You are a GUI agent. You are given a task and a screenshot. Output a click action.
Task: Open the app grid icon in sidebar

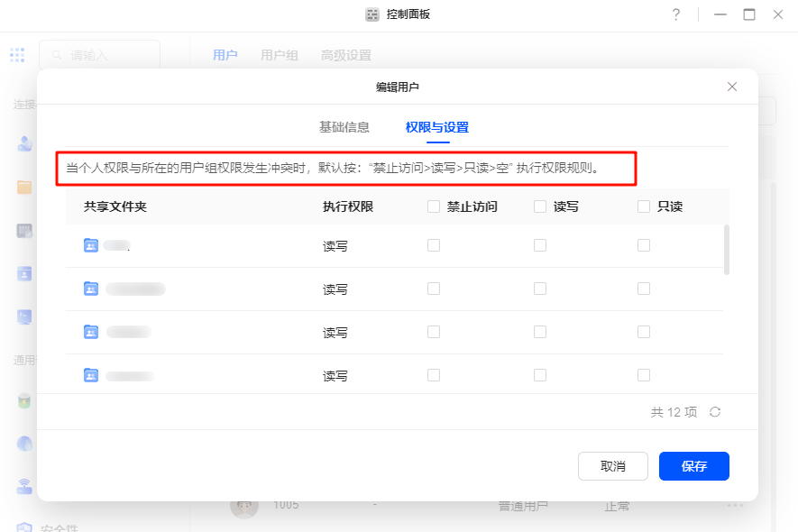[x=18, y=55]
